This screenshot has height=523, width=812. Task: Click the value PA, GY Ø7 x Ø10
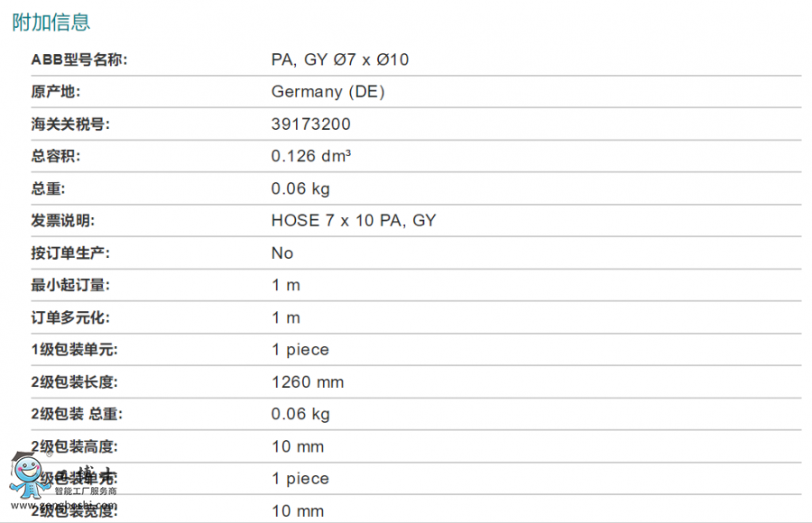point(340,60)
